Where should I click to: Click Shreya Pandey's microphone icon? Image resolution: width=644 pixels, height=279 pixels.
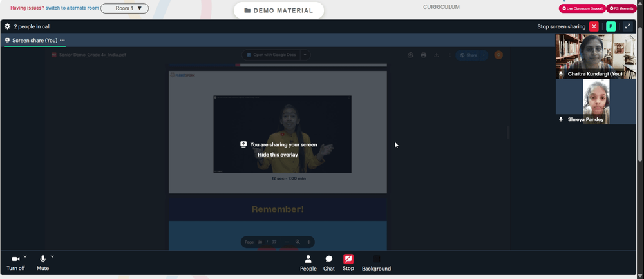561,120
